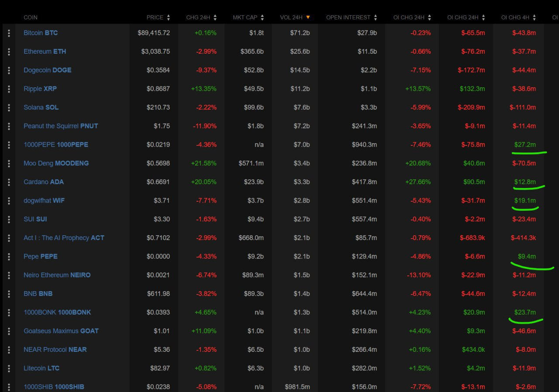The image size is (559, 392).
Task: Open Peanut the Squirrel PNUT link
Action: pos(61,126)
